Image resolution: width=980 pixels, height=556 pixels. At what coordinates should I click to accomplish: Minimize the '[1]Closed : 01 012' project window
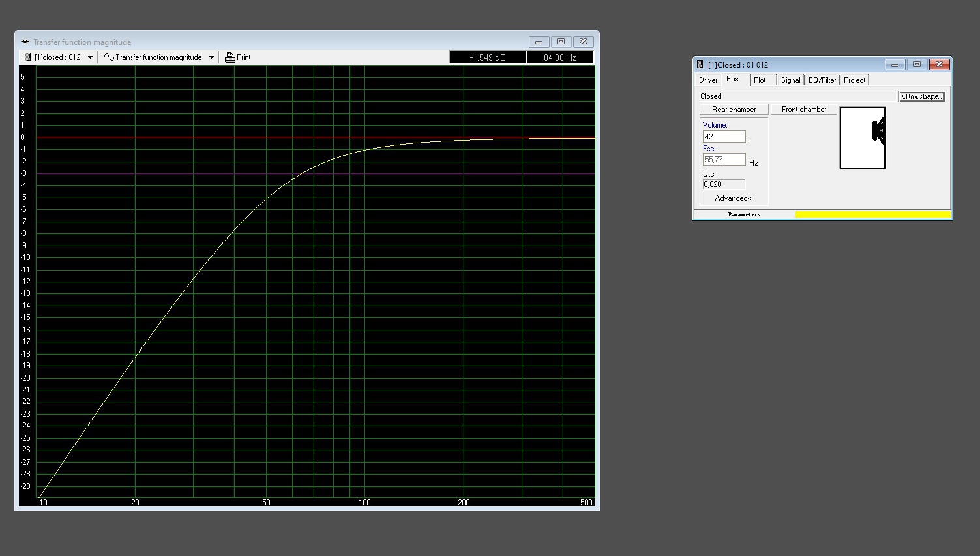tap(895, 65)
